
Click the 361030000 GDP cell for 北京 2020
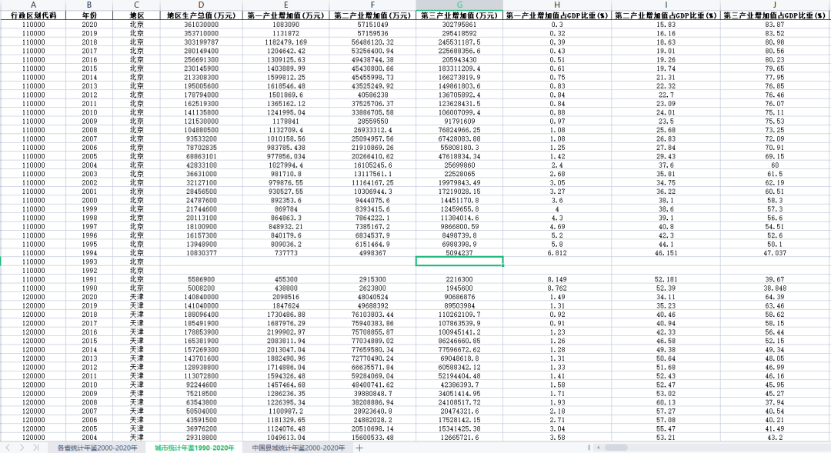tap(201, 24)
